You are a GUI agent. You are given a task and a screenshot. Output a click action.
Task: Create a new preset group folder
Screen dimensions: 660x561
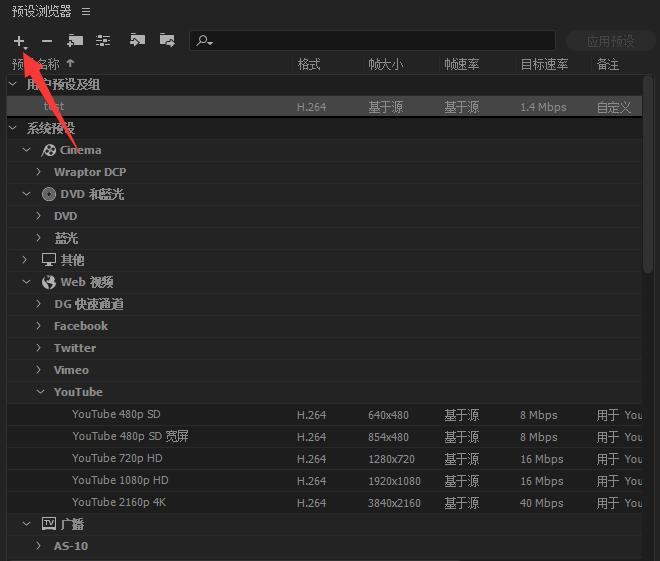(75, 41)
